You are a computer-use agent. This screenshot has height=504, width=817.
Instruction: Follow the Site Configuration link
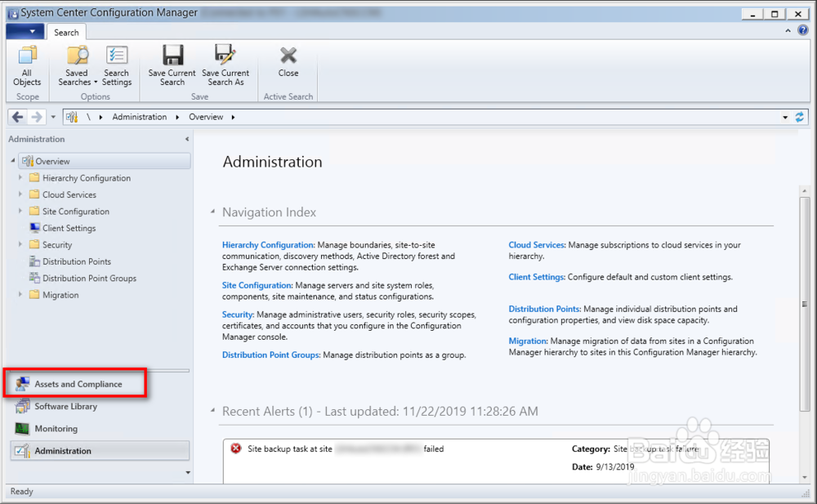point(257,286)
